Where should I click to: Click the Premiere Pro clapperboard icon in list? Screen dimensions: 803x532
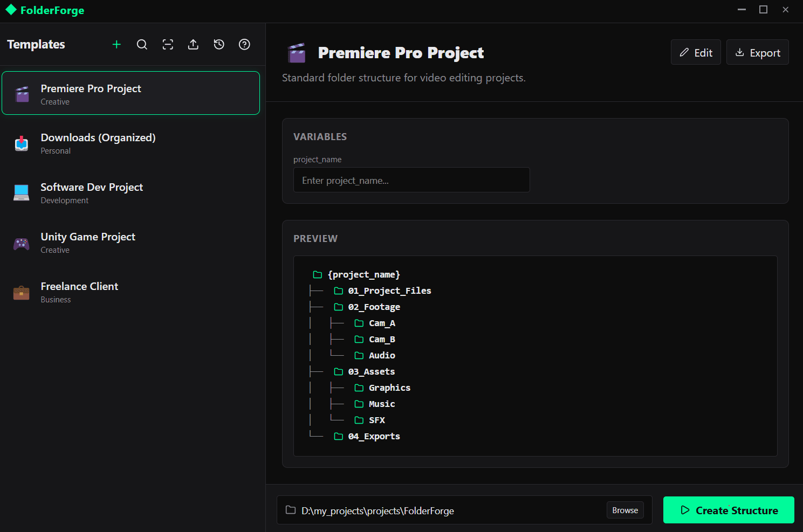(22, 94)
